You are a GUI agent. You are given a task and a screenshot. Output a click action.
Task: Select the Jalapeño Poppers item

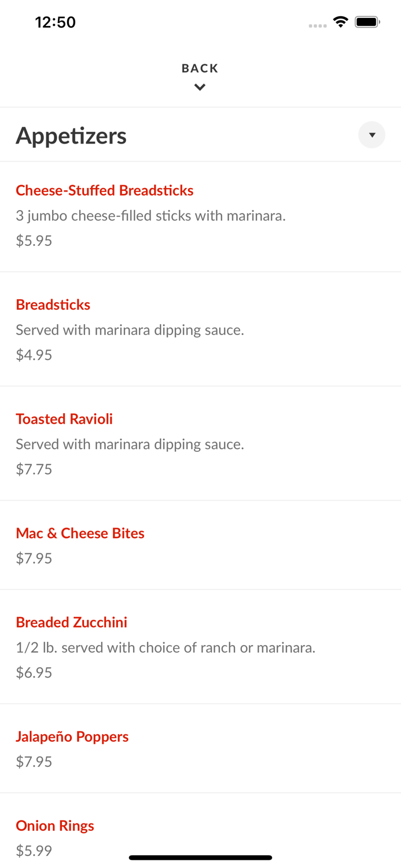tap(72, 737)
